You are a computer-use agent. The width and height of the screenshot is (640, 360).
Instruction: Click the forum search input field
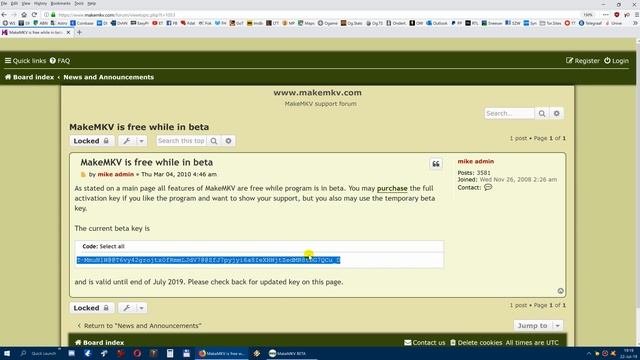tap(509, 113)
